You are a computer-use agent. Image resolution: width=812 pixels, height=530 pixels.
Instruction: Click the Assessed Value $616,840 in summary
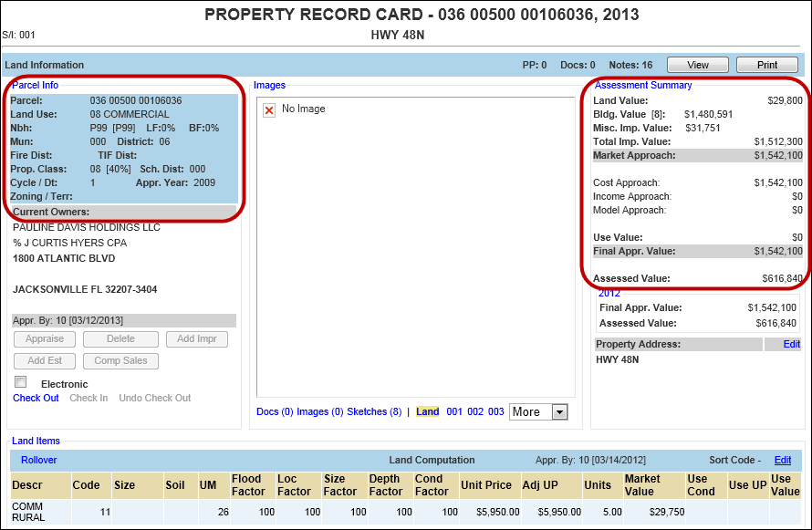pos(782,278)
